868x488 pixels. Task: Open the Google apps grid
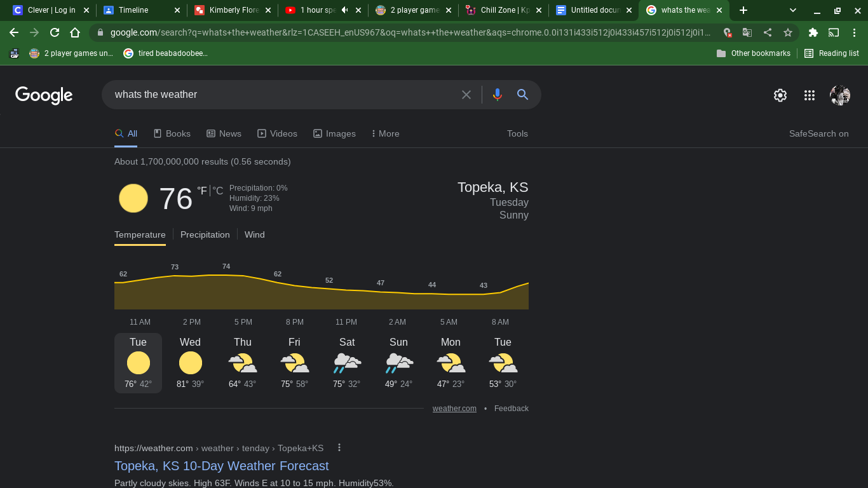[809, 95]
